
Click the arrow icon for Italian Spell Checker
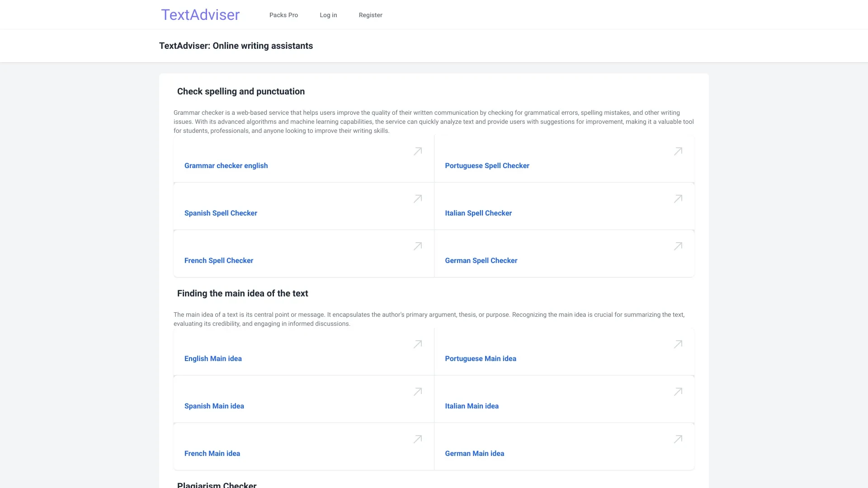[678, 199]
